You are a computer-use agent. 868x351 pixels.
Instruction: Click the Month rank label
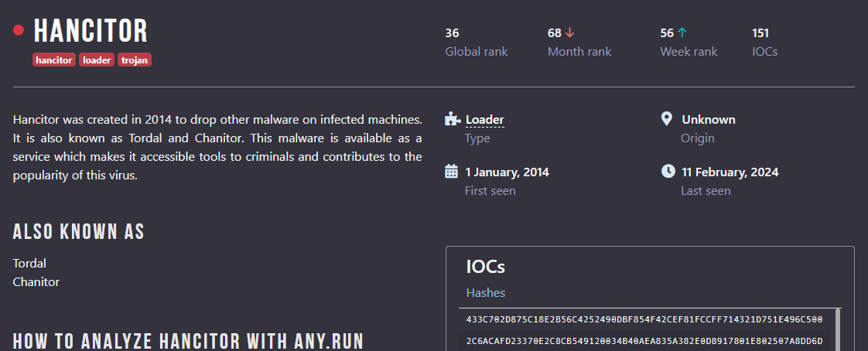point(579,52)
